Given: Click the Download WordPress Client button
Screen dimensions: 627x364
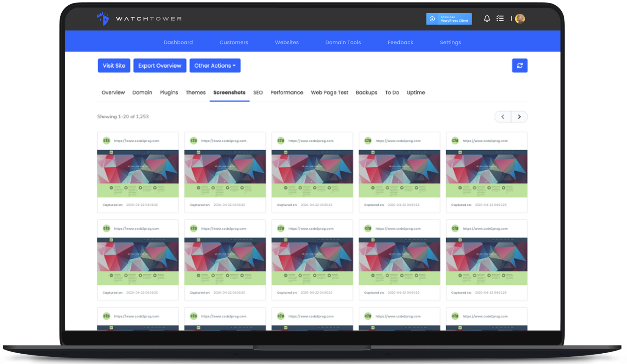Looking at the screenshot, I should [449, 19].
